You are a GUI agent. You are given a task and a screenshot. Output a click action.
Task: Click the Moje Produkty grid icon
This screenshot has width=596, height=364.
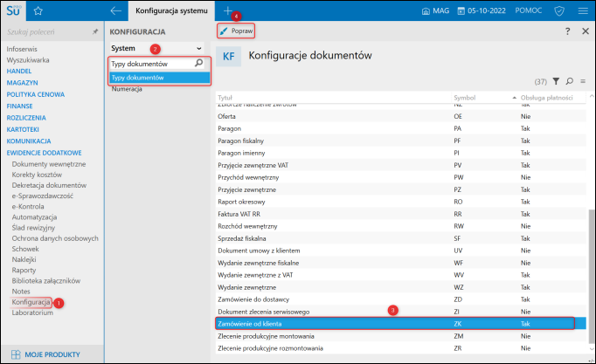[x=16, y=354]
